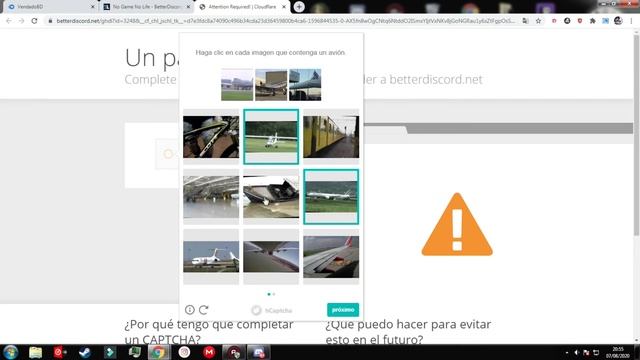Deselect the small plane on grass image
This screenshot has height=360, width=640.
click(x=271, y=137)
